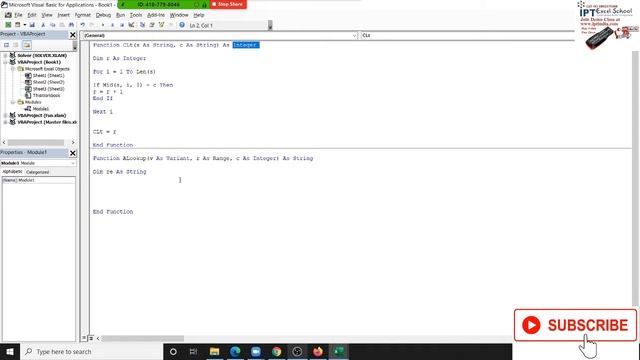The image size is (640, 360).
Task: Click the Object Browser toolbar icon
Action: click(161, 25)
